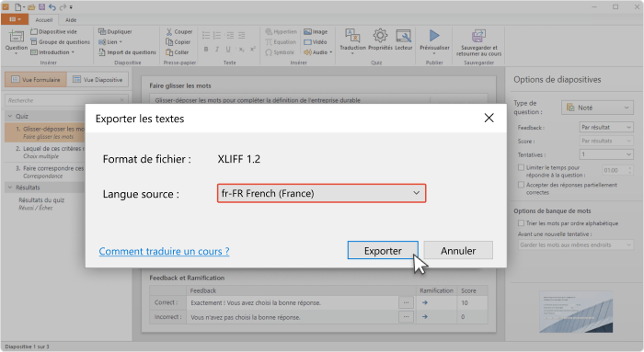Insert a new Question from ribbon
Viewport: 644px width, 352px height.
pyautogui.click(x=17, y=41)
